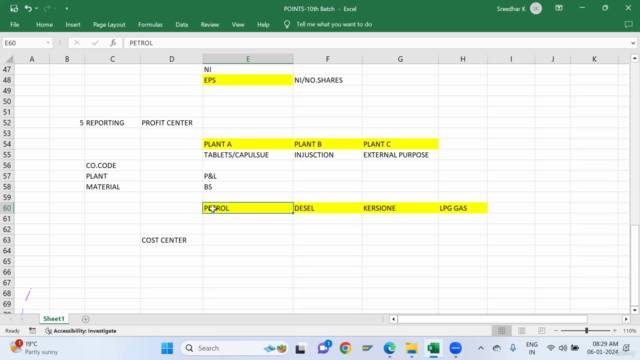Click the NI/NO.SHARES cell
The height and width of the screenshot is (360, 640).
pos(327,80)
